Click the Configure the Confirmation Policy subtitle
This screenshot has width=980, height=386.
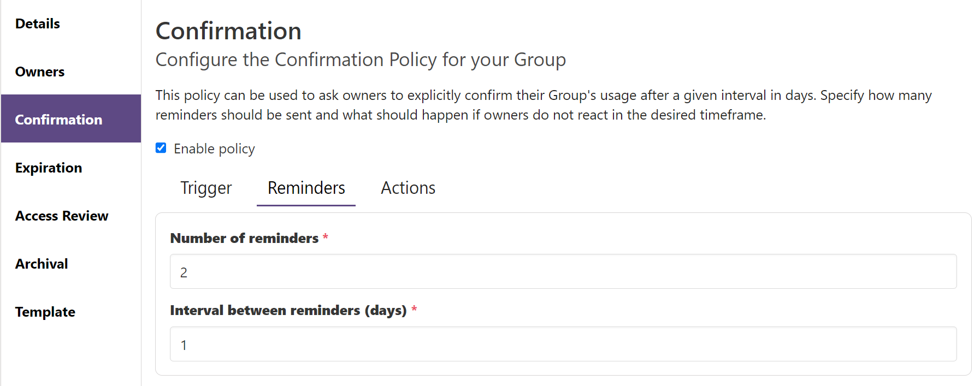click(361, 60)
